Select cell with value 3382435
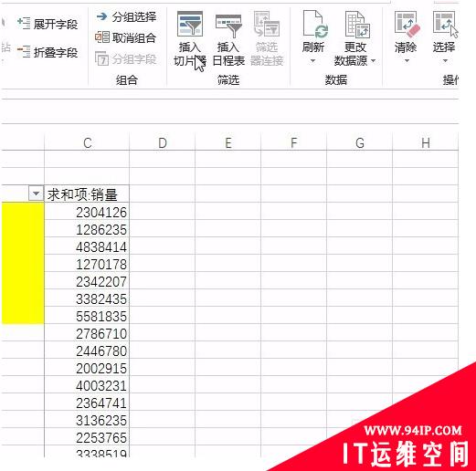The image size is (476, 471). pos(87,298)
